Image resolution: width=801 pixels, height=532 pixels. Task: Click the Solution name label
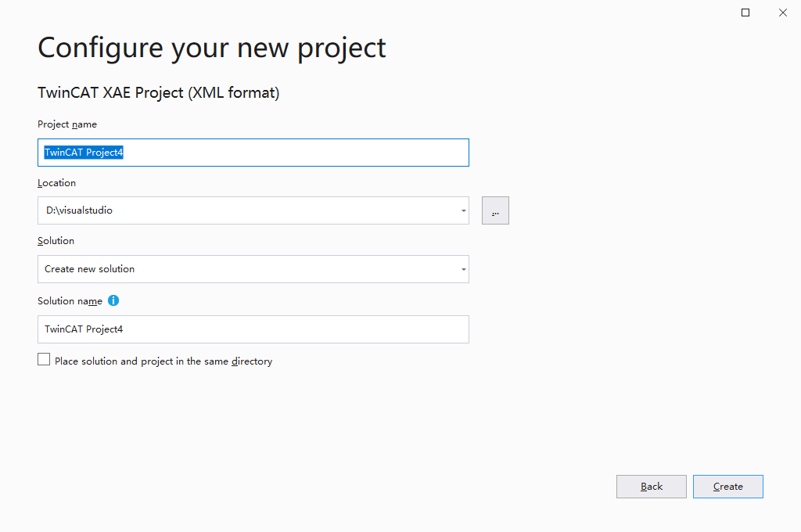tap(70, 301)
